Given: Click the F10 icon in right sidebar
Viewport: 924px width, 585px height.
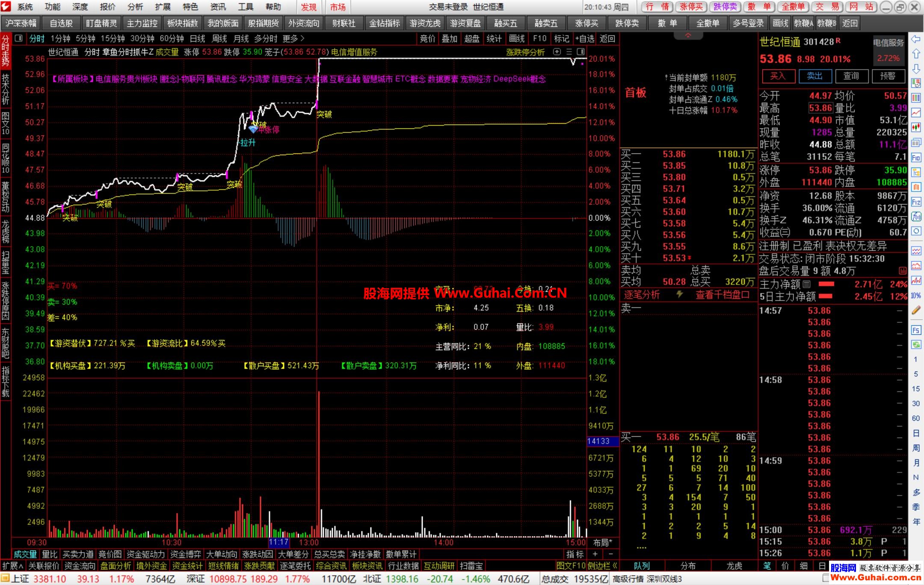Looking at the screenshot, I should (x=916, y=157).
